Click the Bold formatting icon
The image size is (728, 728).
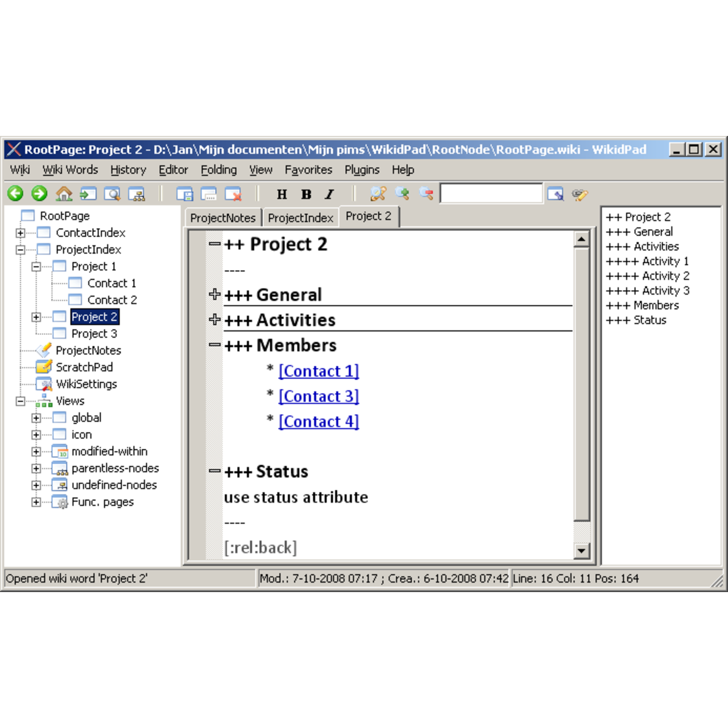point(306,195)
